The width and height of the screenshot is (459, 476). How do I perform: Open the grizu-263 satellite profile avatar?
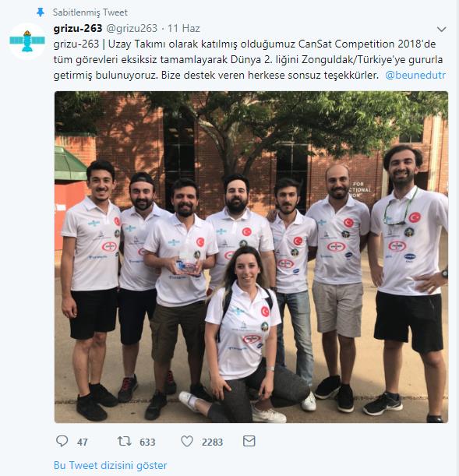27,41
